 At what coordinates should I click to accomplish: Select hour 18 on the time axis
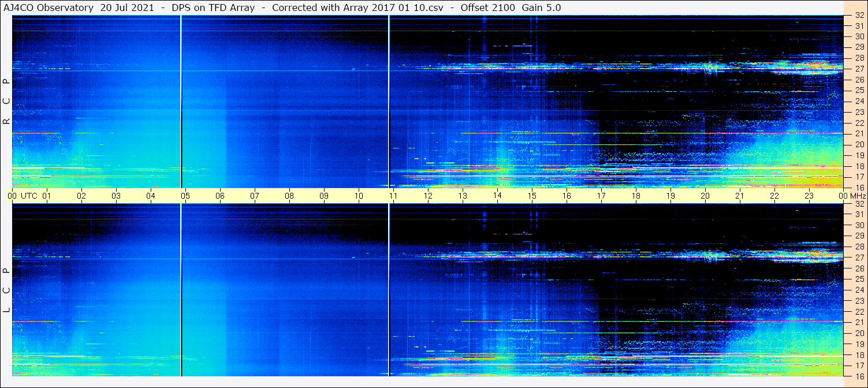[636, 196]
